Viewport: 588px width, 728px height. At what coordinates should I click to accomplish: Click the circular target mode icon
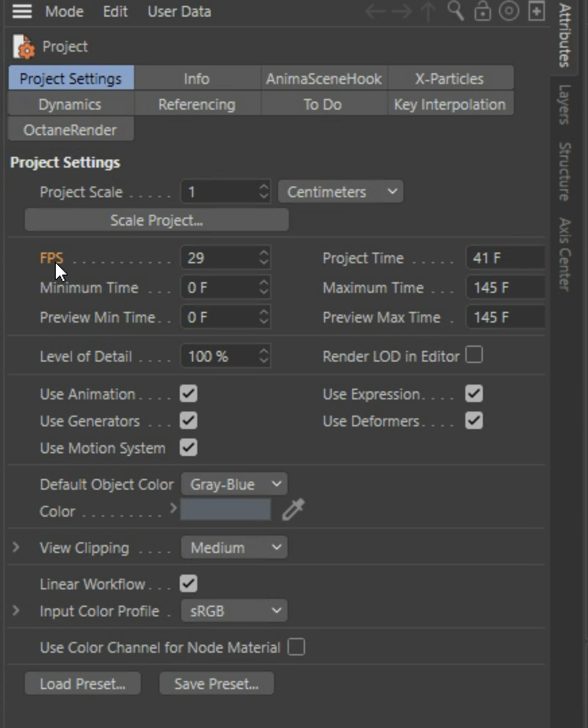tap(509, 11)
